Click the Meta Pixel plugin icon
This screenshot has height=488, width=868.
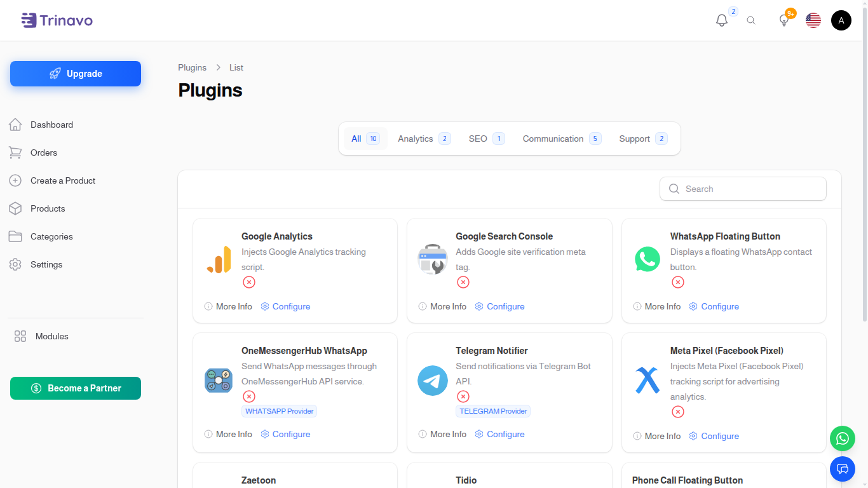(648, 380)
